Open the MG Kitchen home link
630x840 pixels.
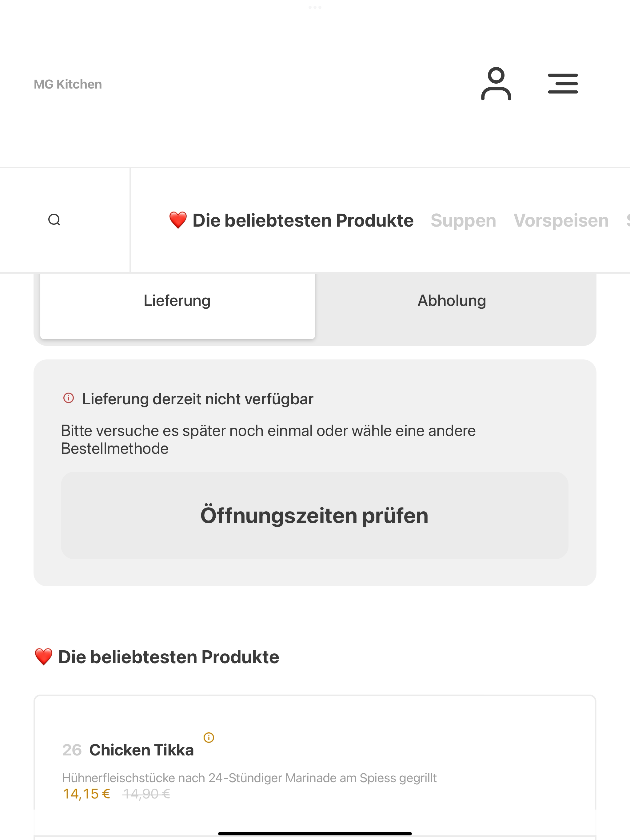68,84
